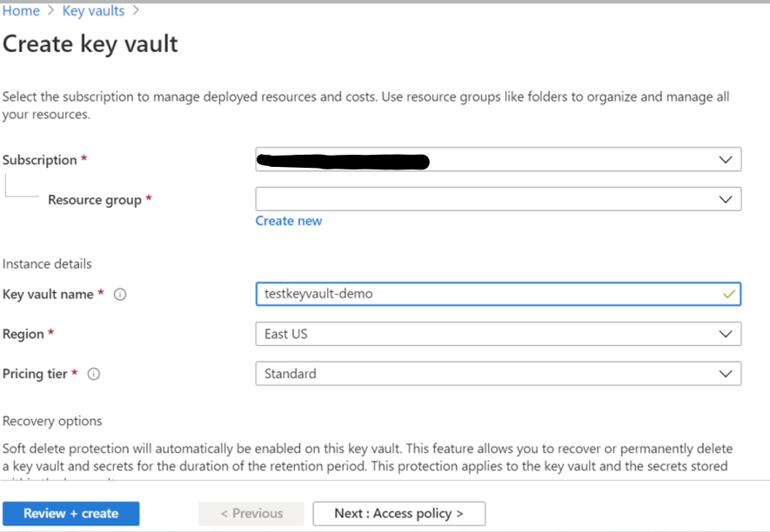Click the Pricing tier dropdown chevron
Screen dimensions: 770x532
click(726, 374)
